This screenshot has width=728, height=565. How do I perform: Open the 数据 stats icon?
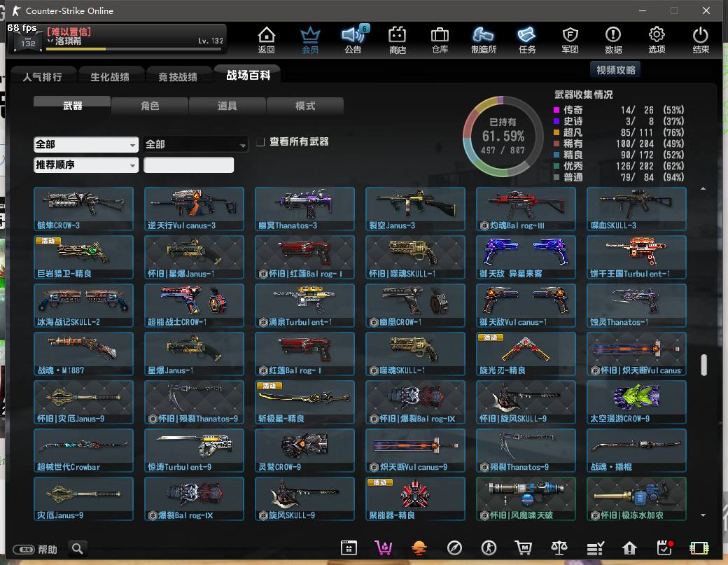(x=613, y=39)
